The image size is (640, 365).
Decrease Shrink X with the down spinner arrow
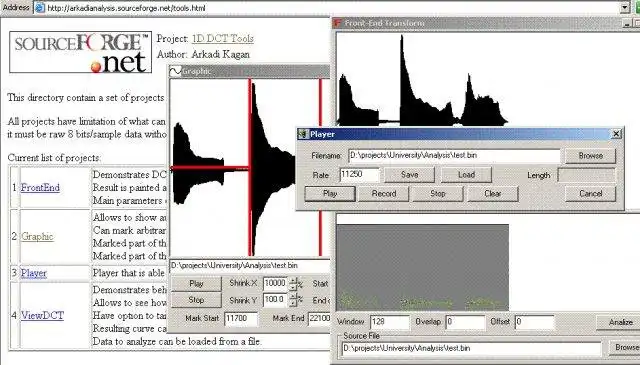[x=293, y=287]
